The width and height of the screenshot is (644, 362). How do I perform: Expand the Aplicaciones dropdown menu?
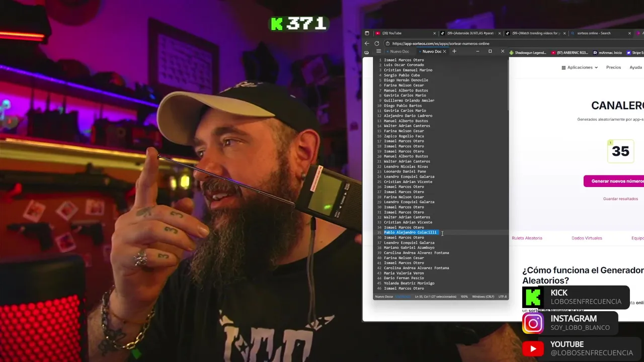tap(580, 67)
